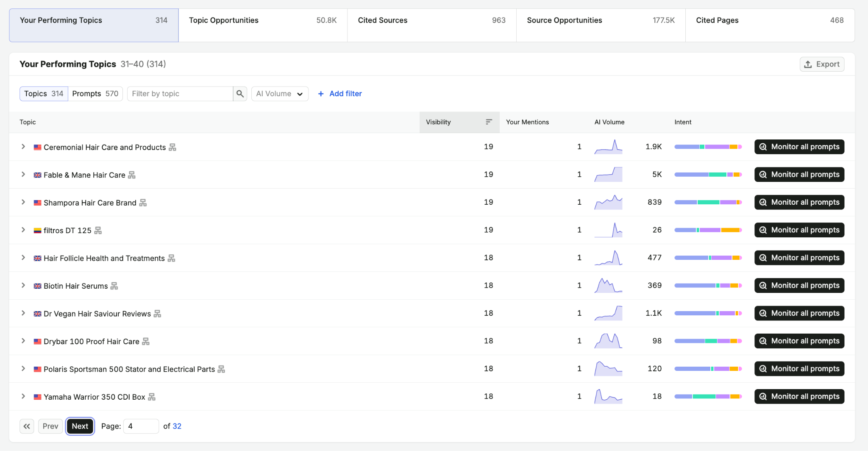Viewport: 868px width, 451px height.
Task: Click the Intent column header
Action: click(683, 122)
